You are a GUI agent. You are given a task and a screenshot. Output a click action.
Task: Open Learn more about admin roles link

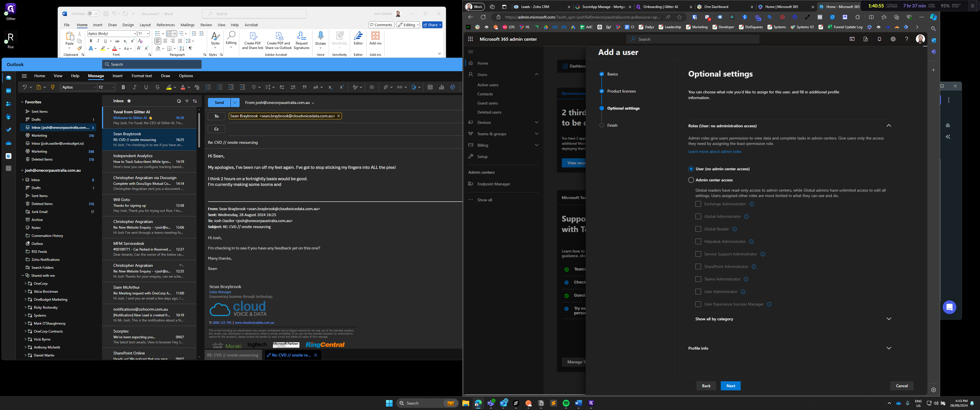tap(714, 152)
